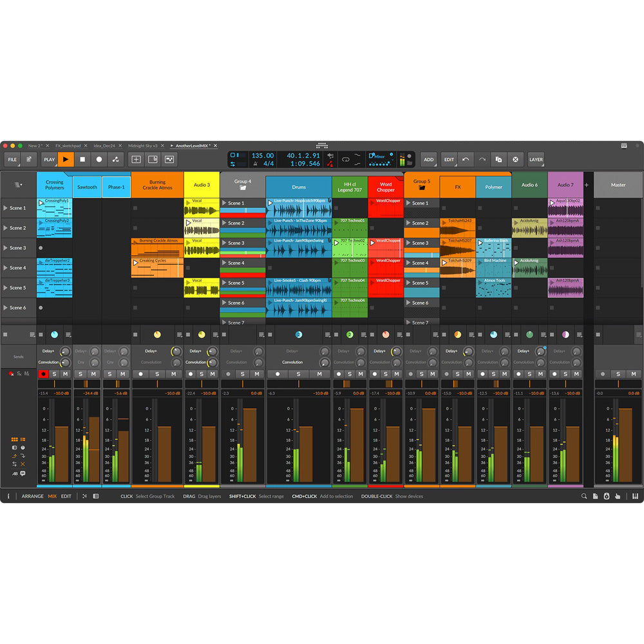Click the clip launcher overdub icon
644x644 pixels.
[x=153, y=159]
